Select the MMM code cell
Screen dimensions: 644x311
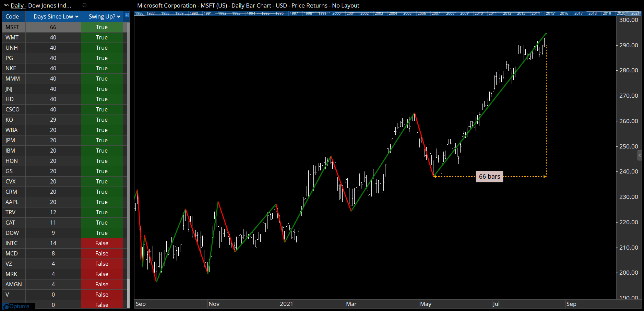click(x=14, y=79)
